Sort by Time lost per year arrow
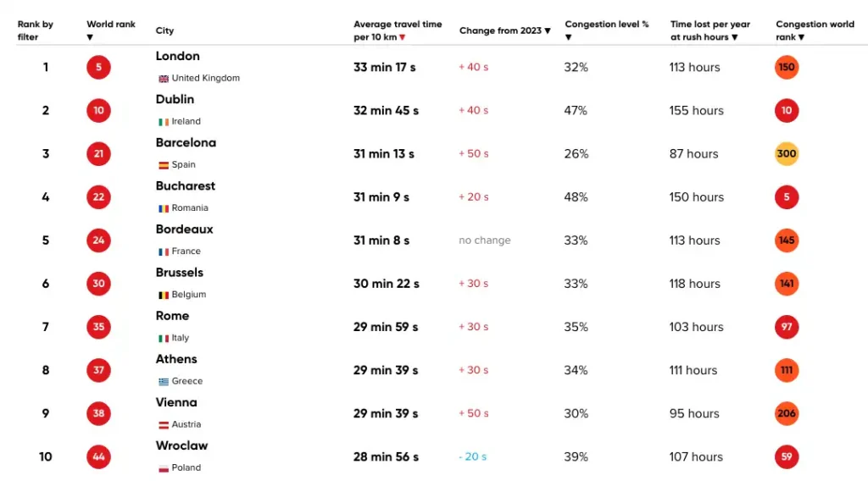The height and width of the screenshot is (481, 868). (x=734, y=38)
